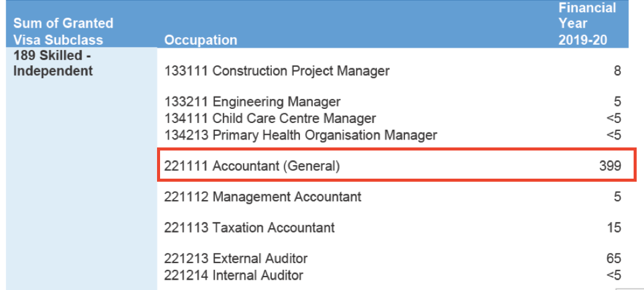Click 221214 Internal Auditor entry

pyautogui.click(x=233, y=275)
